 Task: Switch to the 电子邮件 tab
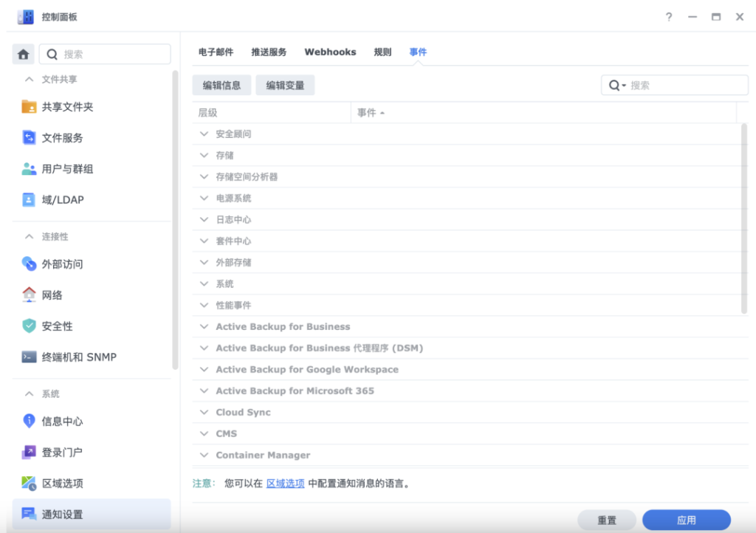tap(216, 52)
